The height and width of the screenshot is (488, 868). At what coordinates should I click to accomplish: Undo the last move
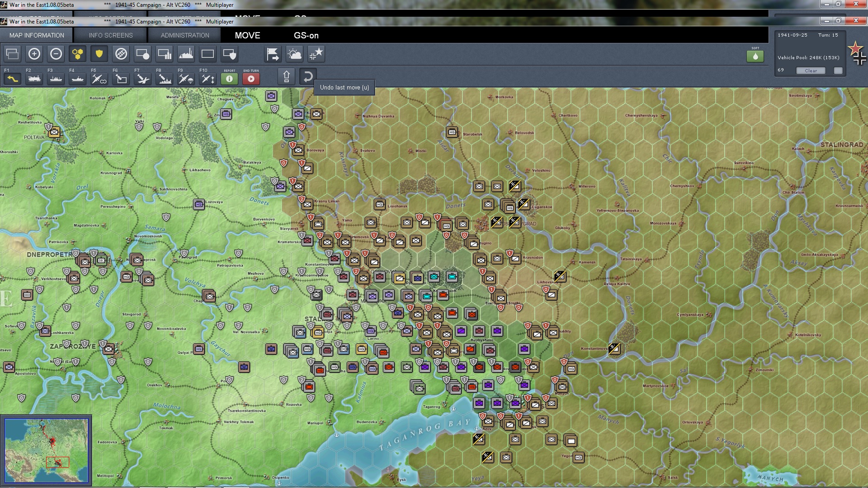(x=308, y=76)
